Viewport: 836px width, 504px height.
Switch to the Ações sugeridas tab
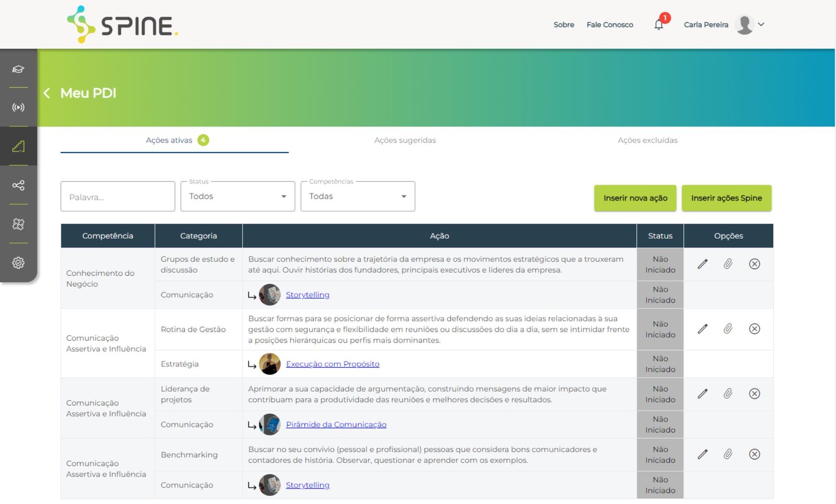click(405, 140)
